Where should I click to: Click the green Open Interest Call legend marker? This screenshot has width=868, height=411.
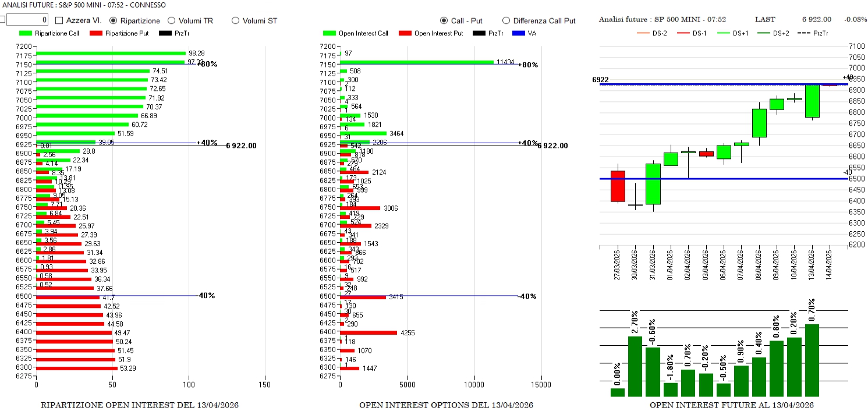330,33
